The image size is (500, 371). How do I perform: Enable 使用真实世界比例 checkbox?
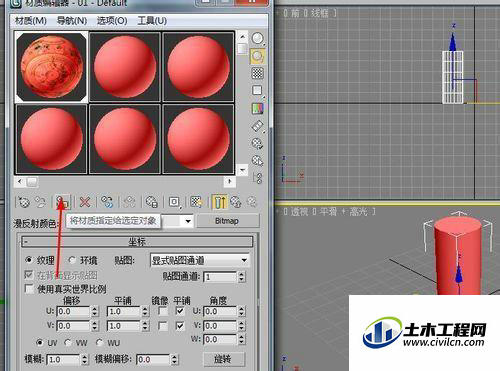(x=30, y=289)
